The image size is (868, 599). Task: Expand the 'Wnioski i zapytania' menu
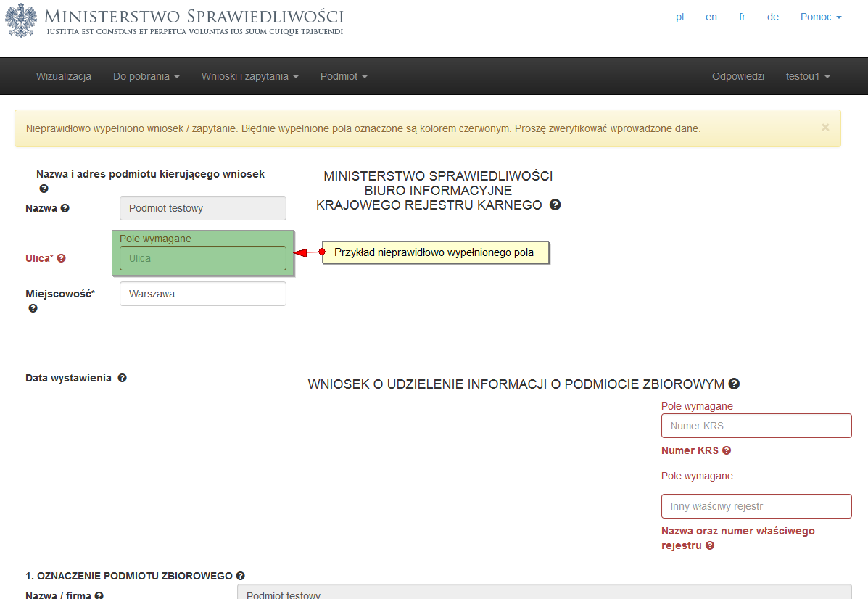click(250, 76)
